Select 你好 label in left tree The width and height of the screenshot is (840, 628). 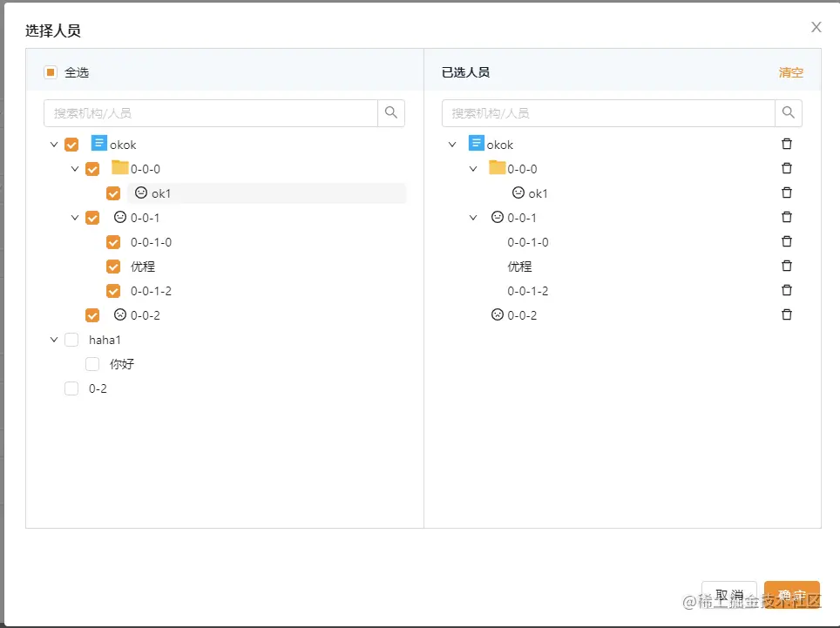122,364
